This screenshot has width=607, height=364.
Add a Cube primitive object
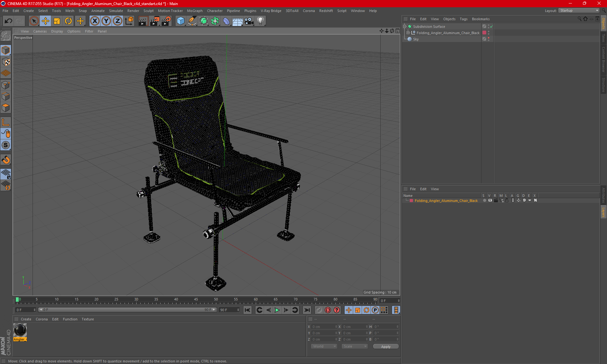click(181, 21)
